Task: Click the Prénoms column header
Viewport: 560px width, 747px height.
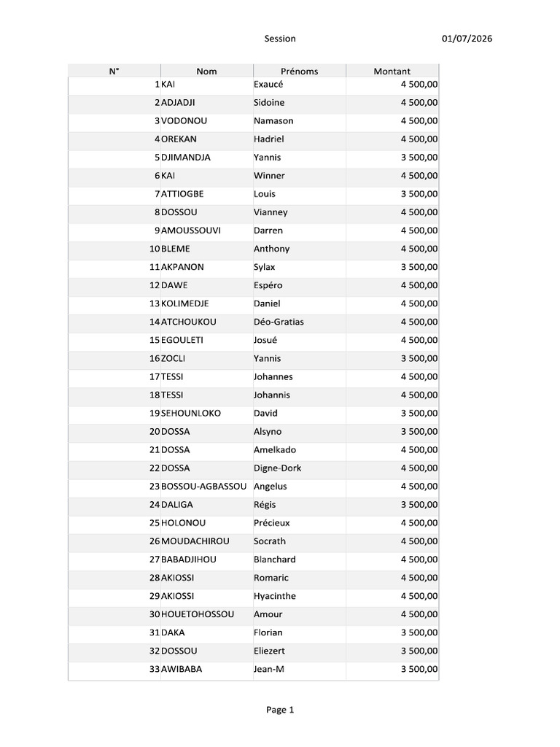Action: [299, 71]
